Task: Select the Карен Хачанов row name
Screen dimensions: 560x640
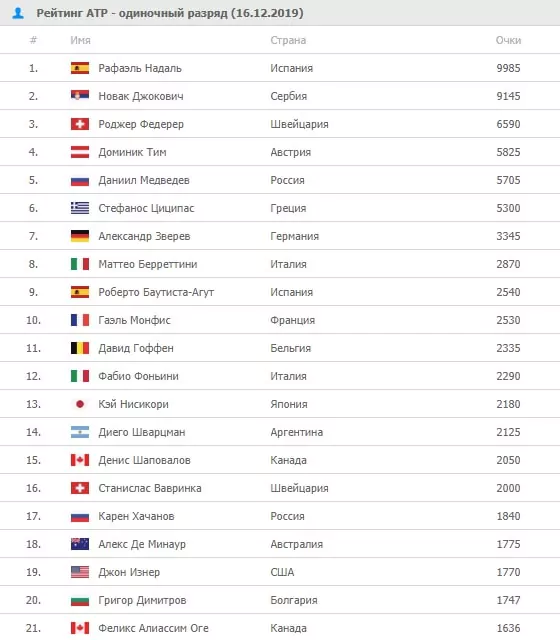Action: (x=136, y=516)
